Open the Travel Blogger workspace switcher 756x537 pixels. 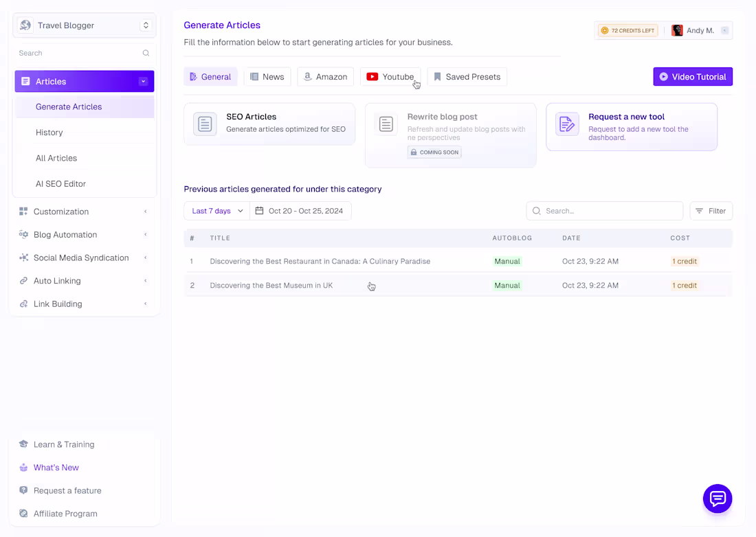point(84,25)
